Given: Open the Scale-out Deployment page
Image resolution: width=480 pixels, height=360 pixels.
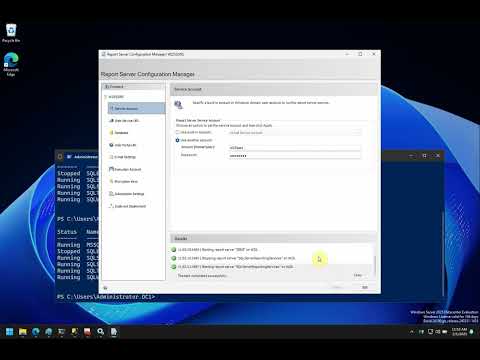Looking at the screenshot, I should click(130, 206).
